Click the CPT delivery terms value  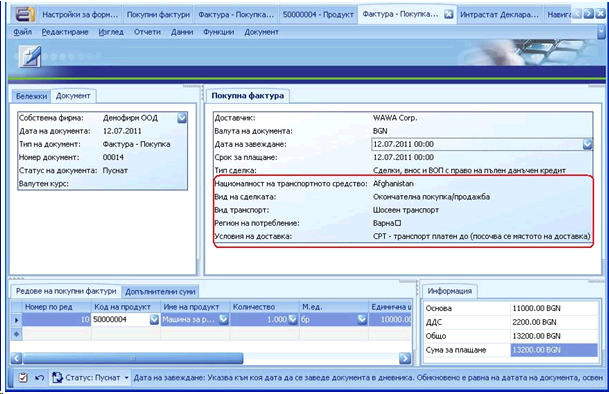482,236
